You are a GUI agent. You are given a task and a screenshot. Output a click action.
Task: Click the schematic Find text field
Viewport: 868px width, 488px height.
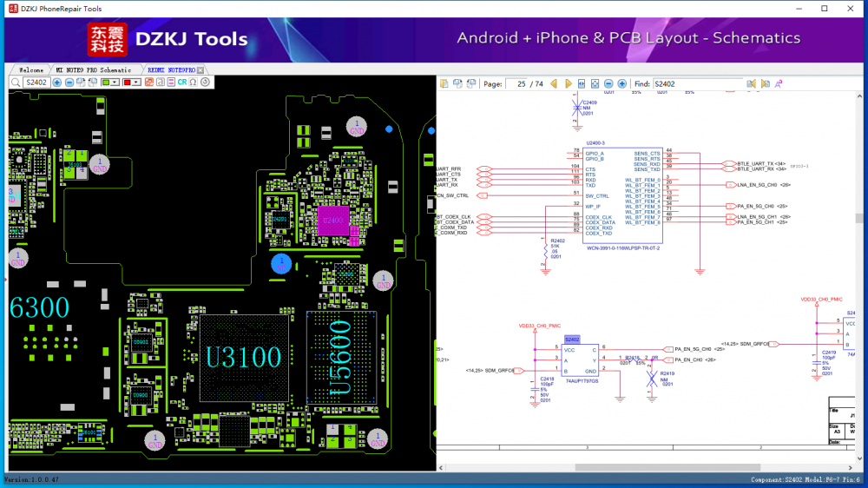point(696,84)
